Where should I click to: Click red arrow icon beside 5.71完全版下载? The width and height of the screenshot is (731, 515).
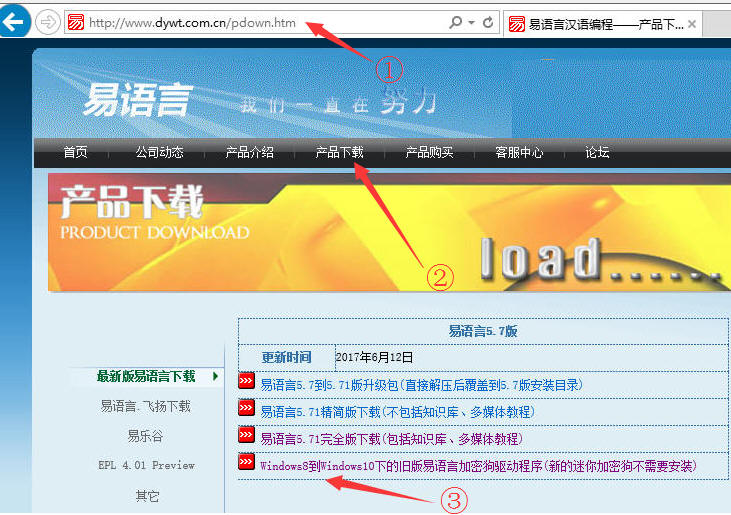(247, 435)
